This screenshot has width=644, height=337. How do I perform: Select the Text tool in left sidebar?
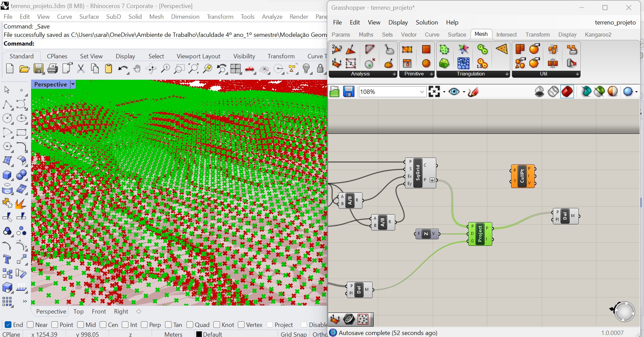(x=7, y=259)
